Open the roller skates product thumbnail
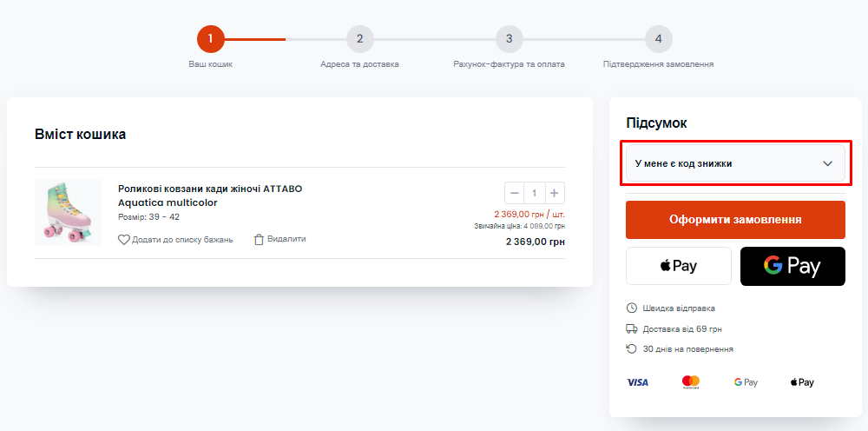Viewport: 868px width, 431px height. pos(68,212)
